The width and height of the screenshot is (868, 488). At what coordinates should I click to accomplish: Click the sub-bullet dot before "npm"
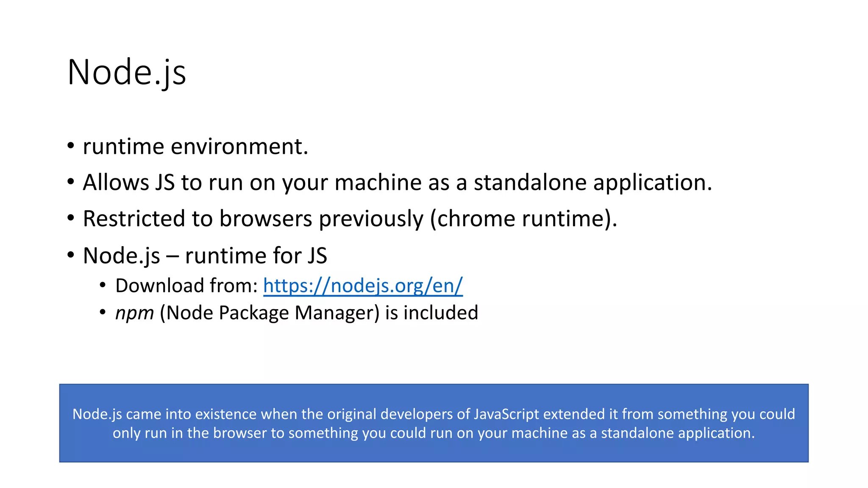coord(103,313)
